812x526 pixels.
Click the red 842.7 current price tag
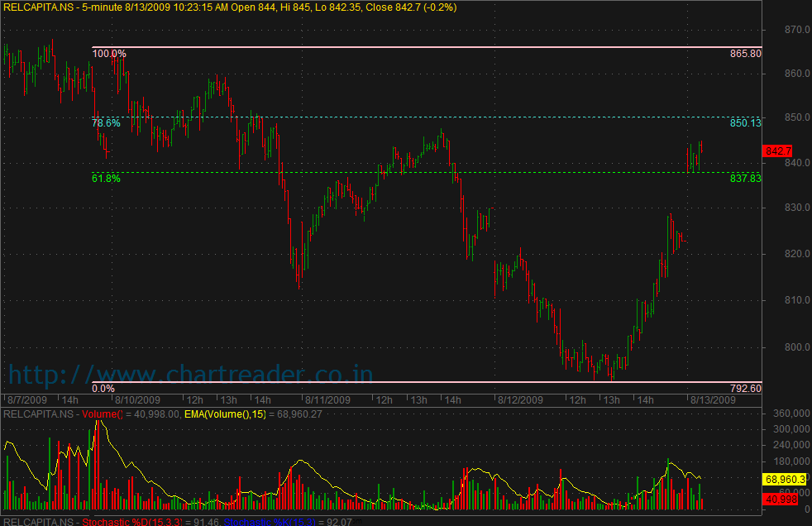click(x=779, y=151)
